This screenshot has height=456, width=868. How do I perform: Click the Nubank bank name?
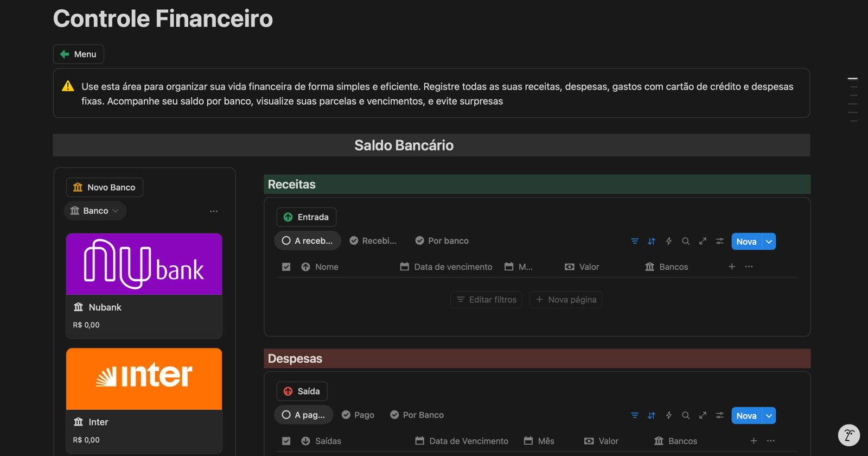(105, 307)
